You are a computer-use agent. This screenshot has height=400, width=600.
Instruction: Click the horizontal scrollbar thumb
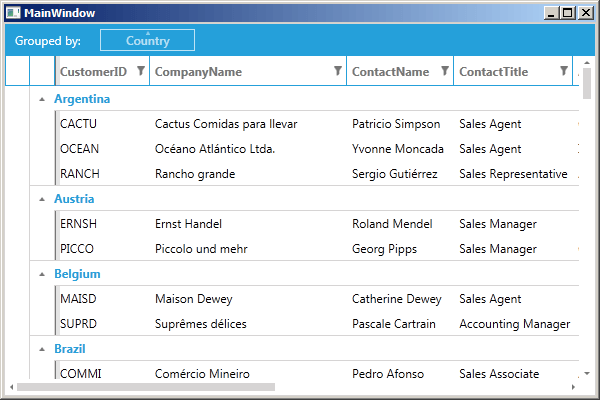[145, 386]
